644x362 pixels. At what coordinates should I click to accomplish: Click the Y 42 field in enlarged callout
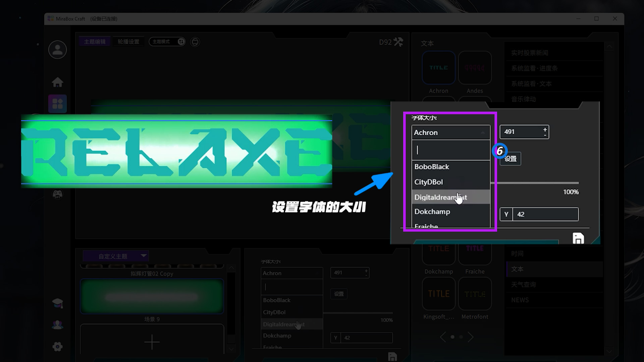click(x=539, y=214)
